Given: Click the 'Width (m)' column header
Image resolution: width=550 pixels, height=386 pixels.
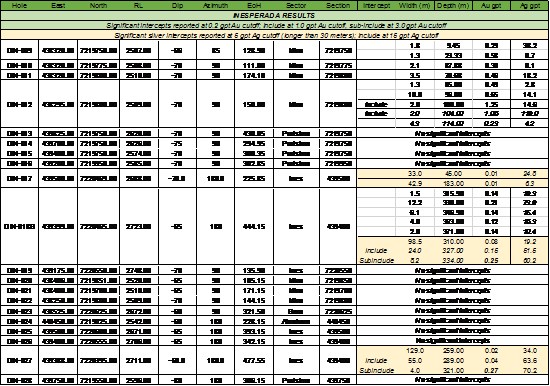Looking at the screenshot, I should coord(415,6).
